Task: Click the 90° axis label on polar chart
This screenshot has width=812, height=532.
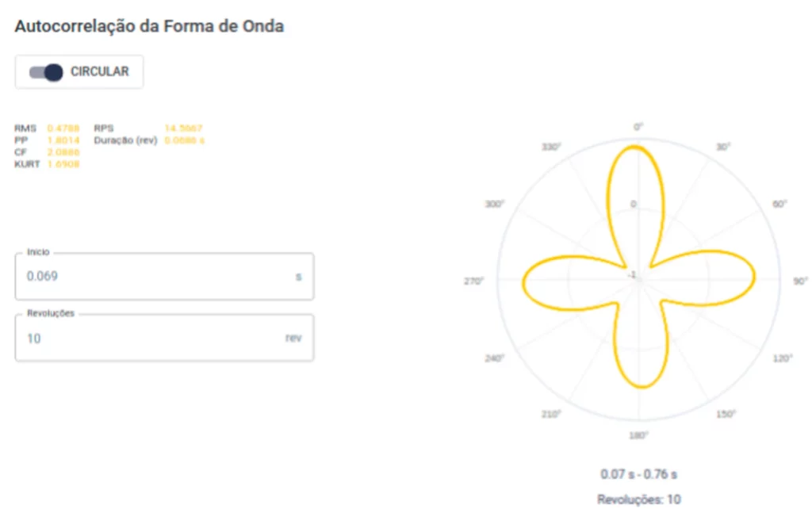Action: tap(800, 281)
